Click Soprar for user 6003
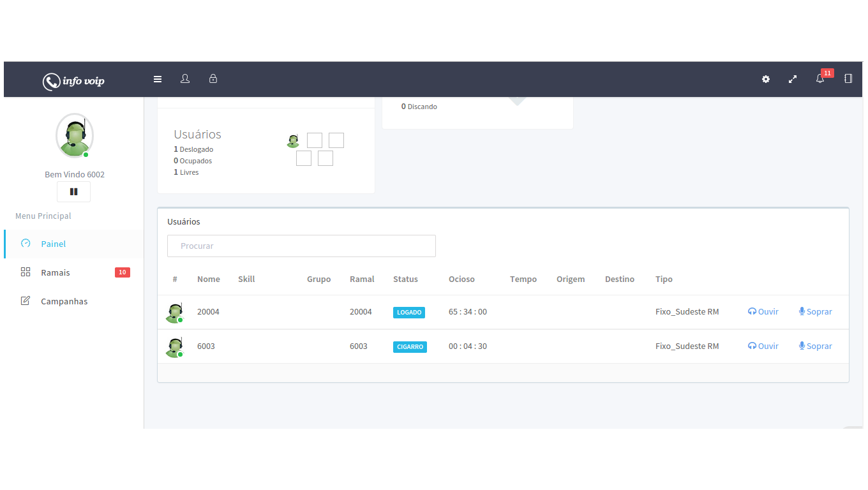The height and width of the screenshot is (490, 868). tap(815, 346)
